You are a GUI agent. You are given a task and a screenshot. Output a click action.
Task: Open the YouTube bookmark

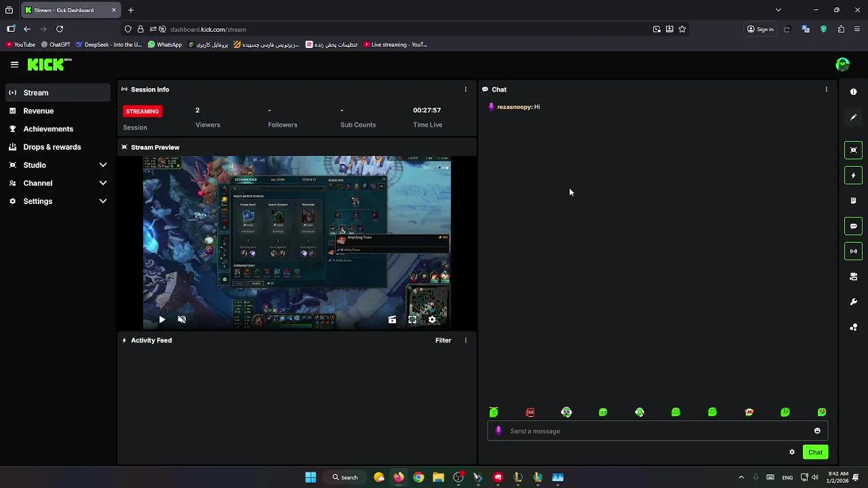(20, 45)
